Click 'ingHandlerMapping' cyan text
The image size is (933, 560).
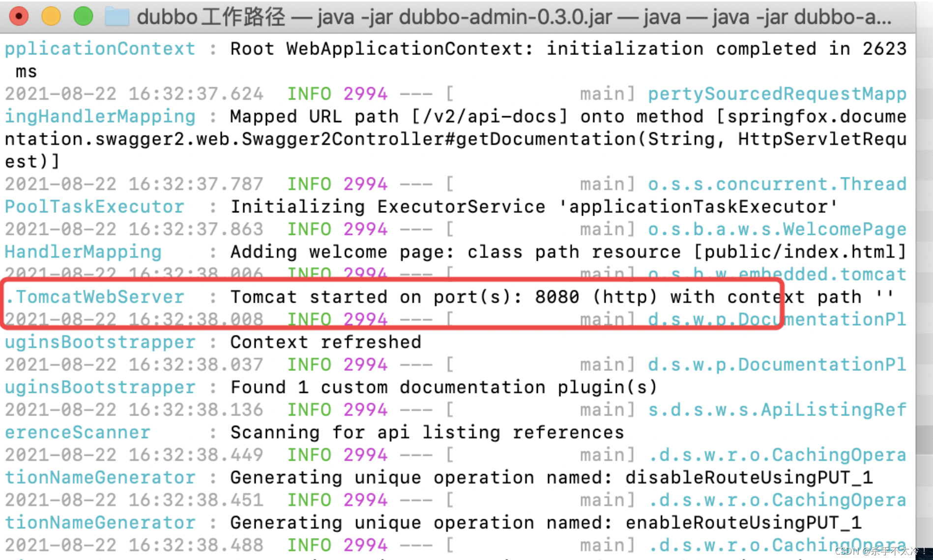point(100,116)
